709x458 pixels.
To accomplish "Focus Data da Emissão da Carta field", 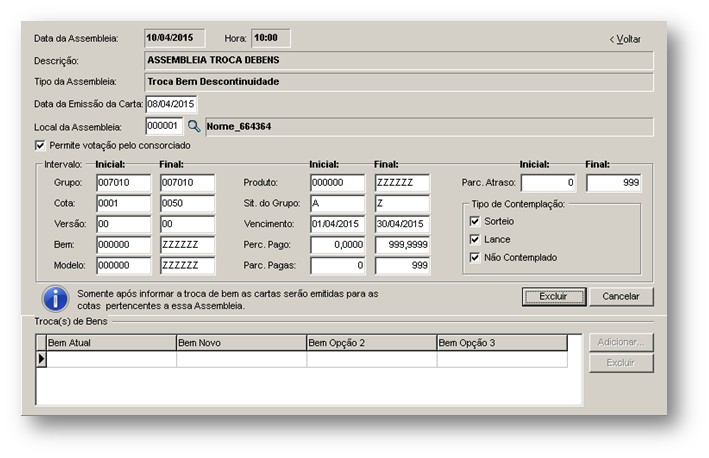I will pos(171,104).
